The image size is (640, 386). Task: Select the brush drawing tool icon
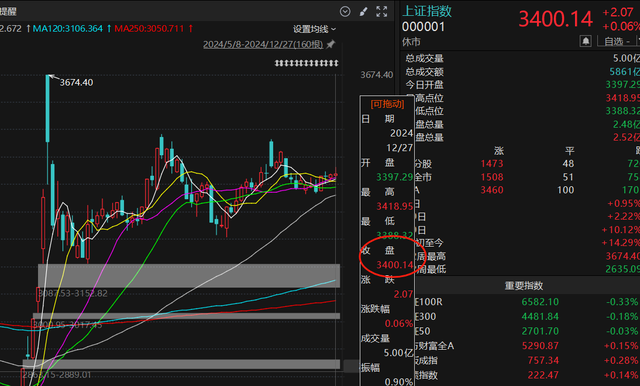[363, 11]
